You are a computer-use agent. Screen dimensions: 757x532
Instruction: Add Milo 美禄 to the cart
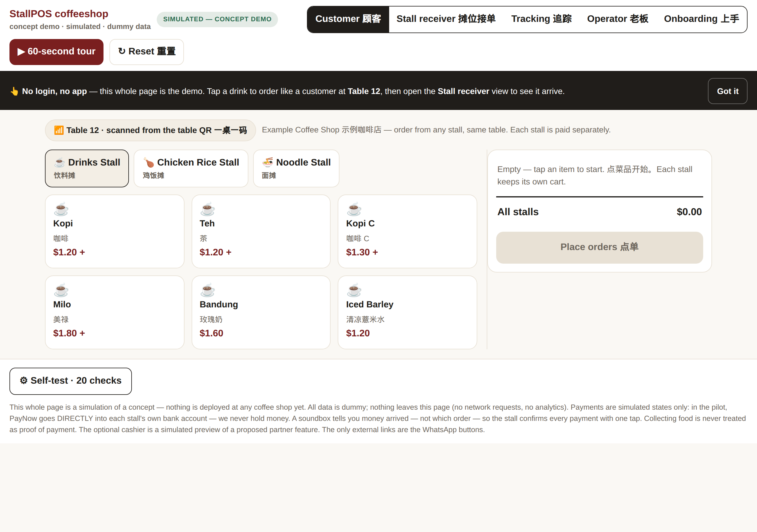tap(115, 312)
